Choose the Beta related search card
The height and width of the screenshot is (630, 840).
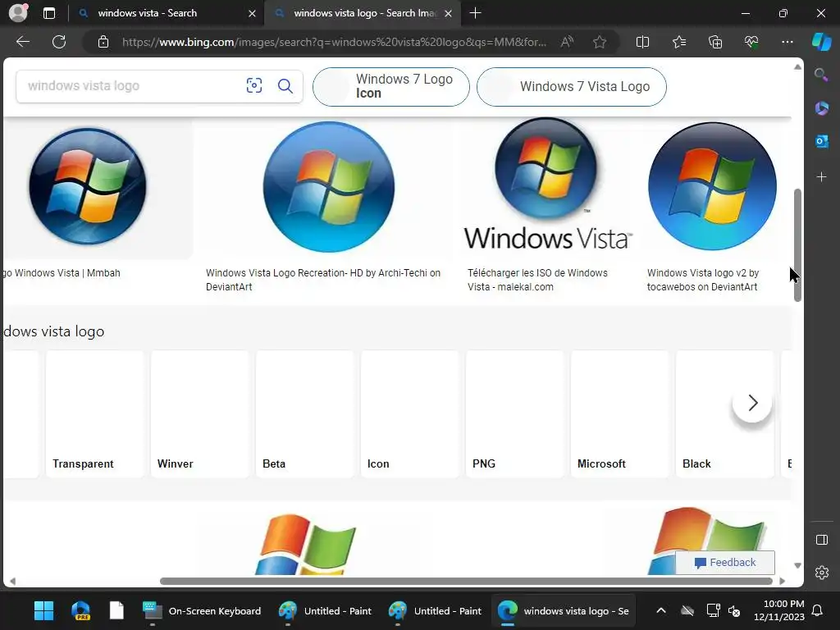point(305,413)
